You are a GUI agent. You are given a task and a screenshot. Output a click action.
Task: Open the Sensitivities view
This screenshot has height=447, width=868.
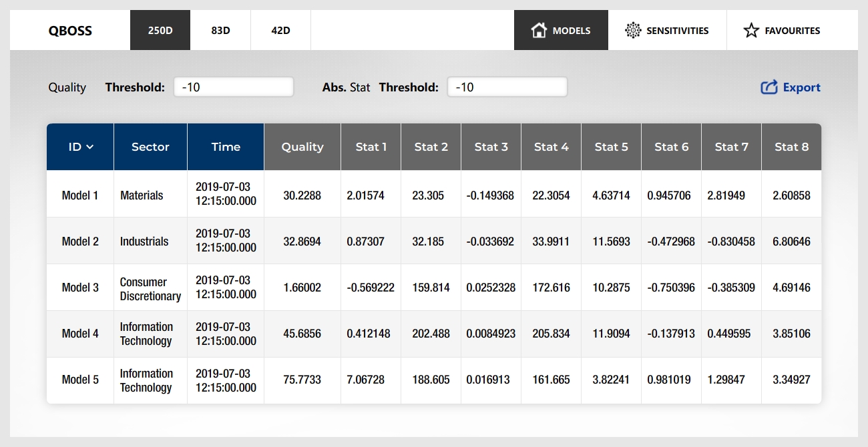coord(676,31)
